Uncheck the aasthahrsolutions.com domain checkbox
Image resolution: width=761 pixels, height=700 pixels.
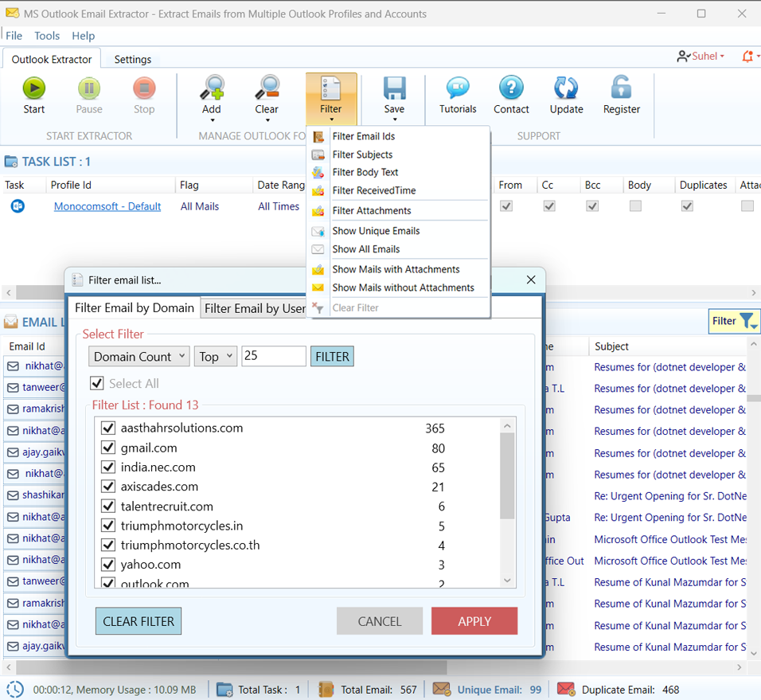(x=108, y=428)
